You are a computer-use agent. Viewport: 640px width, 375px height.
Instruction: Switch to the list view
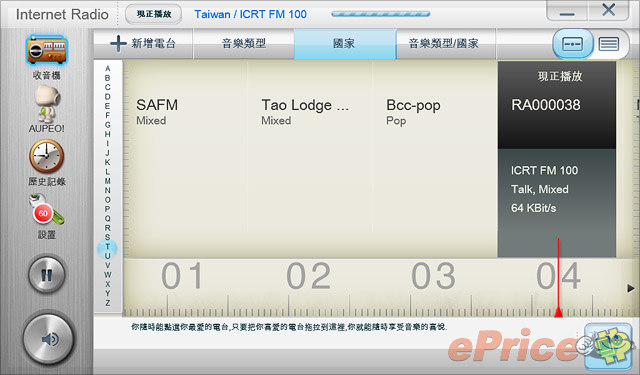click(x=609, y=44)
